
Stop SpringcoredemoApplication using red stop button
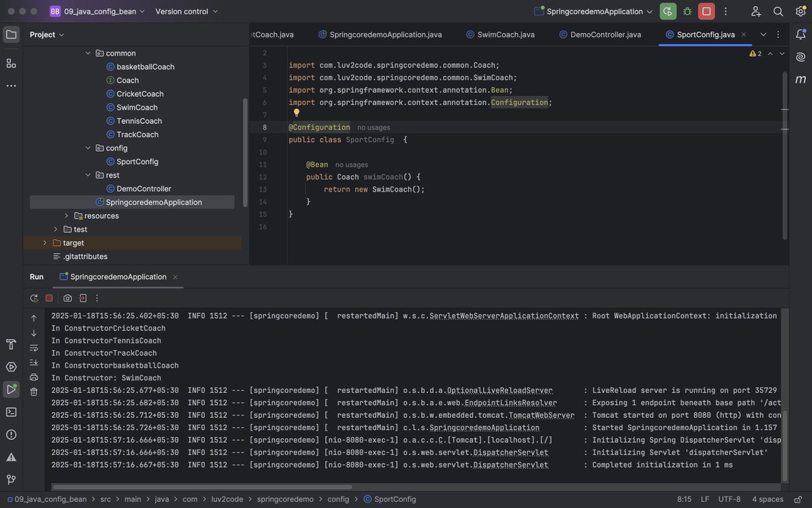(x=706, y=12)
